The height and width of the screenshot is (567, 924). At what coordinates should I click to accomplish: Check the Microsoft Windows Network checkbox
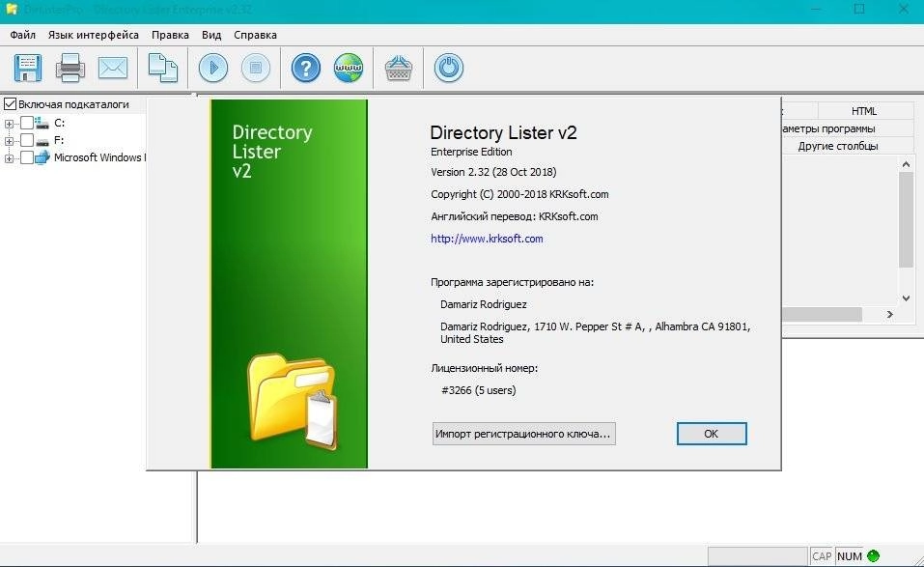coord(26,157)
